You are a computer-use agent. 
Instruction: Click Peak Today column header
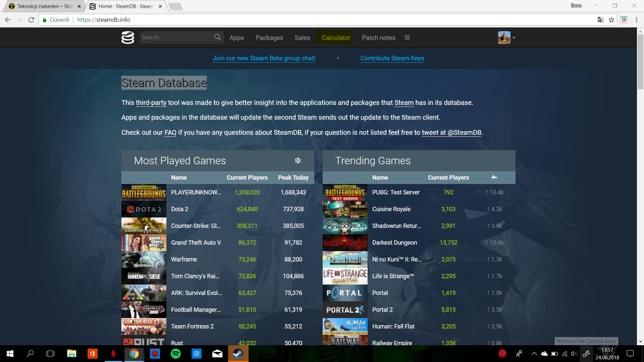(x=293, y=178)
